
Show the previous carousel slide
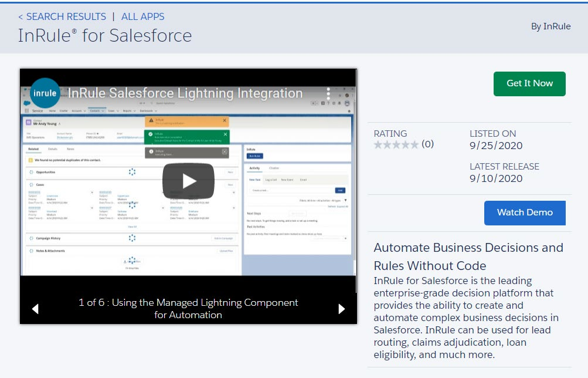click(35, 309)
